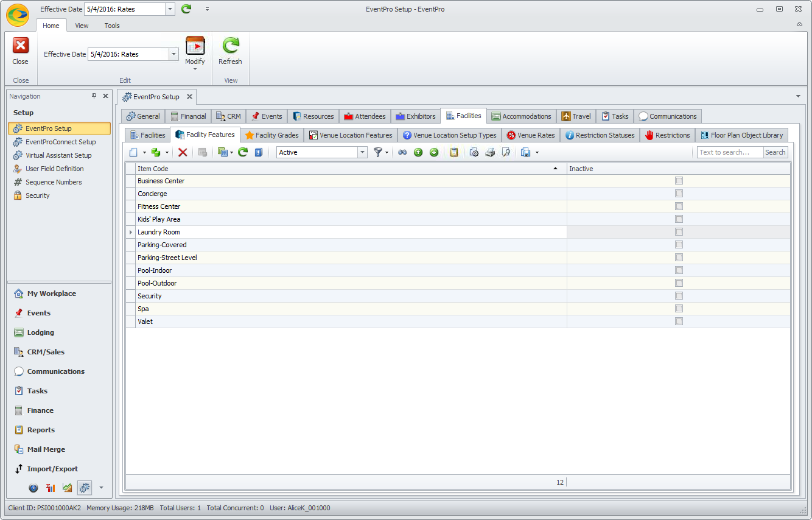
Task: Switch to the Tools ribbon tab
Action: coord(112,26)
